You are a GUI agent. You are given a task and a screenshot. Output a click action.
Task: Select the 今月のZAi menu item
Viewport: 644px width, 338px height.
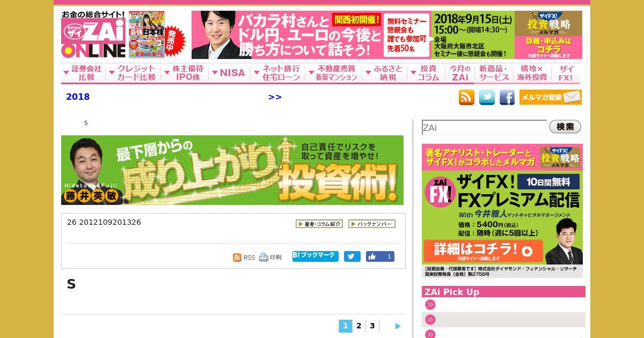pos(460,73)
